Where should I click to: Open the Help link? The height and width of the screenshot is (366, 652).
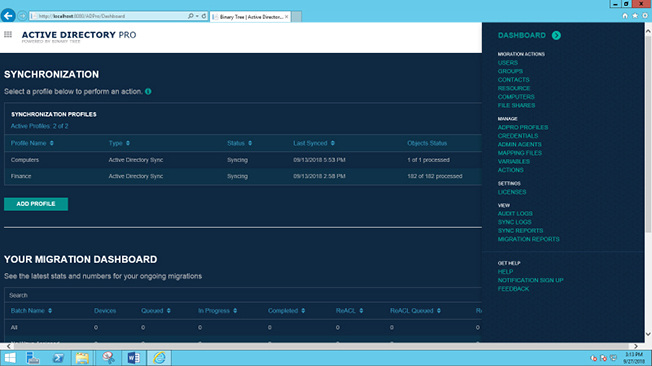pyautogui.click(x=505, y=272)
